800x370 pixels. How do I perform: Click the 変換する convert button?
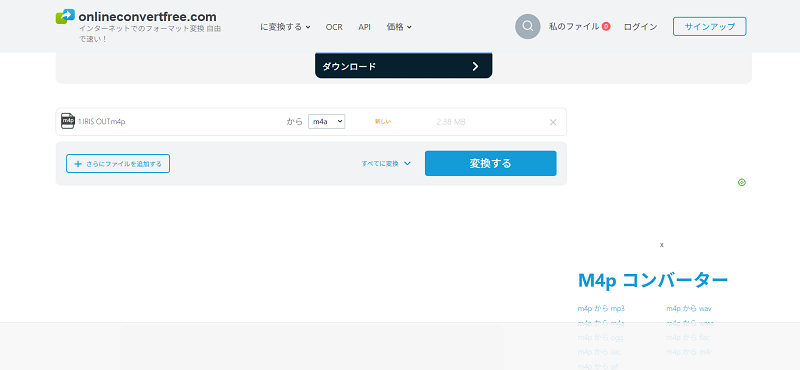click(490, 163)
